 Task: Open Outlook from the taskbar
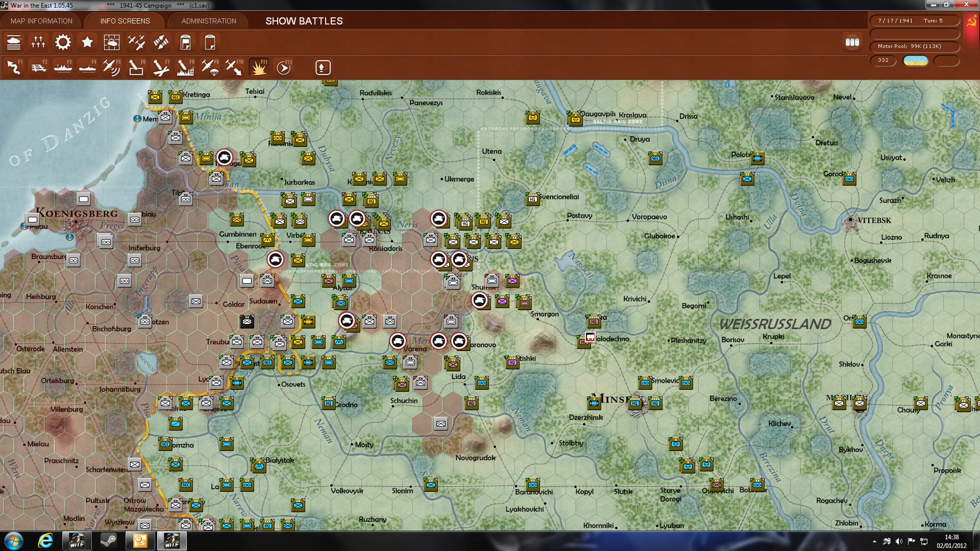(x=140, y=541)
